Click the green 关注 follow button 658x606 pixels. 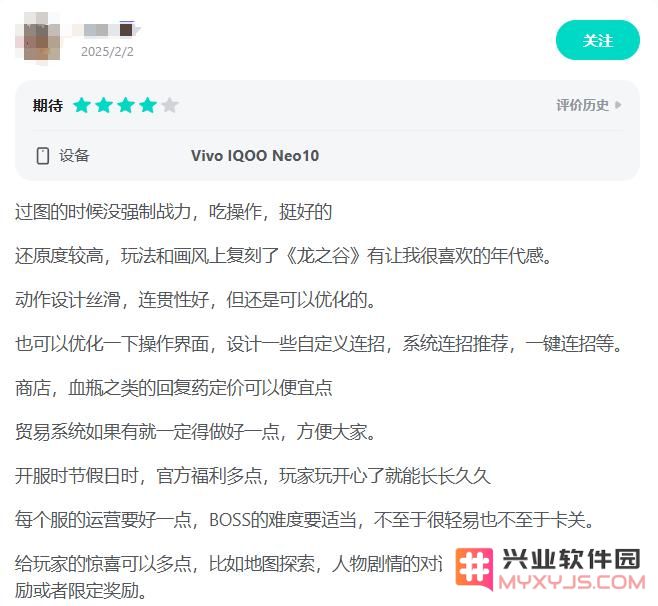tap(598, 40)
